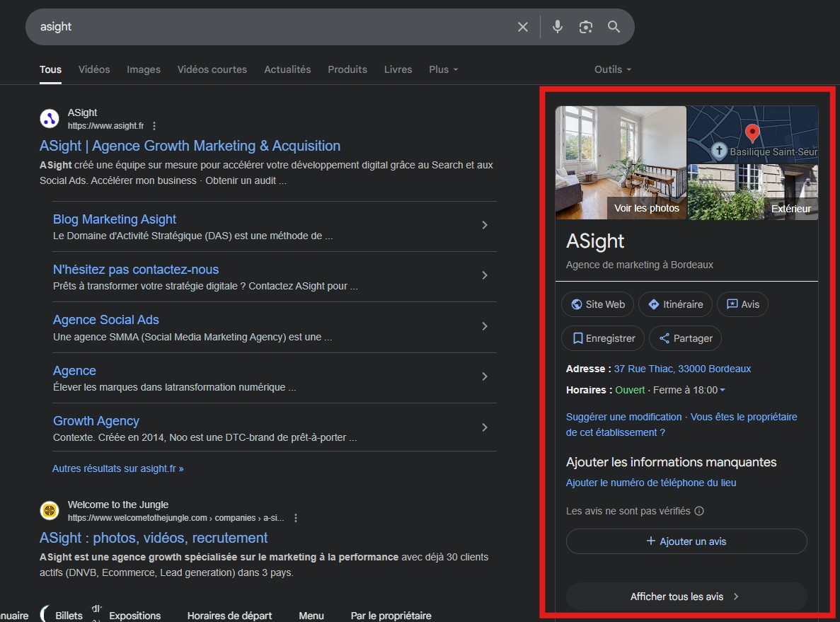Image resolution: width=840 pixels, height=622 pixels.
Task: Click 'Vous êtes le propriétaire de cet établissement ?'
Action: click(681, 425)
